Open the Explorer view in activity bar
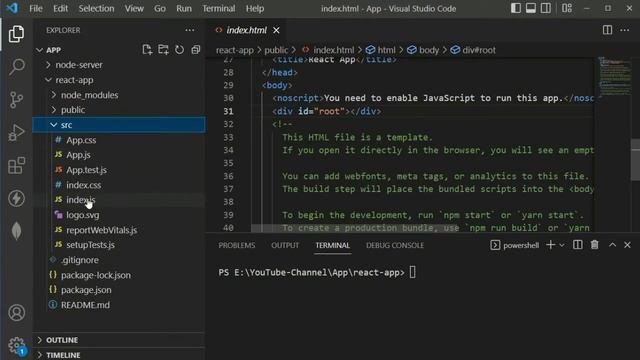 [16, 34]
